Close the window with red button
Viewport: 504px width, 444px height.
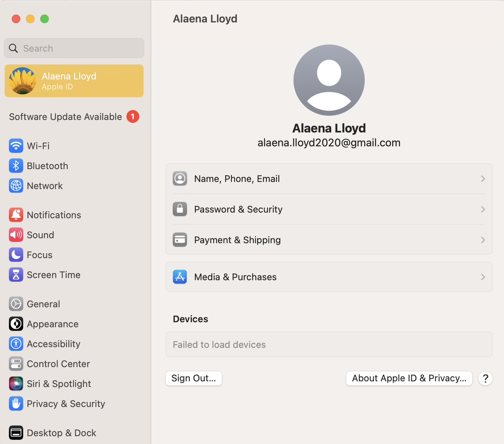16,19
